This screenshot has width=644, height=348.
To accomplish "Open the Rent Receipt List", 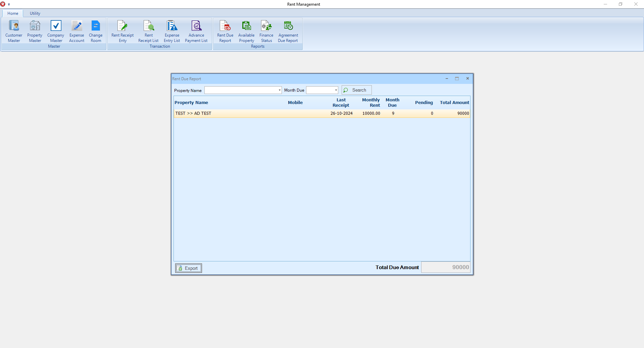I will [x=148, y=31].
